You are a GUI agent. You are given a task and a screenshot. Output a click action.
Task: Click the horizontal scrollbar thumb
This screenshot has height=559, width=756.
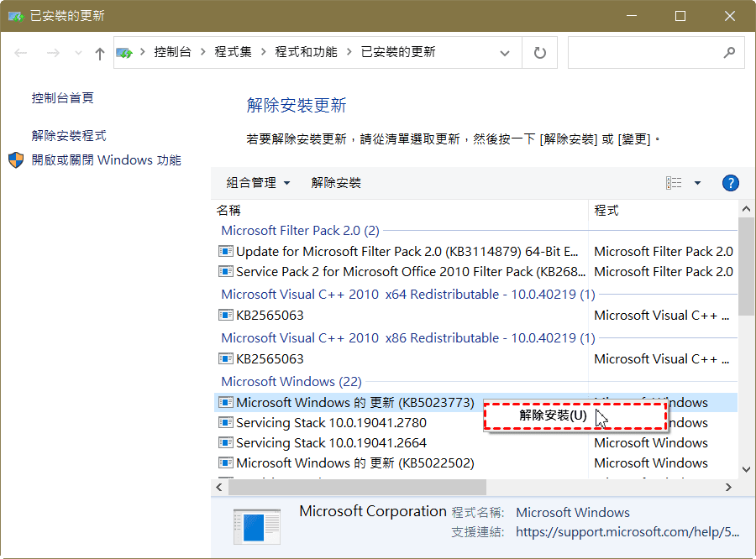coord(357,487)
